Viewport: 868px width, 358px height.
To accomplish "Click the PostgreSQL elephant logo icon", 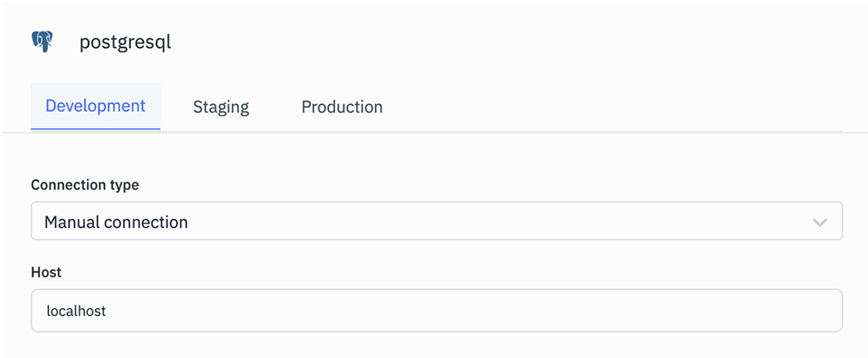I will (42, 42).
